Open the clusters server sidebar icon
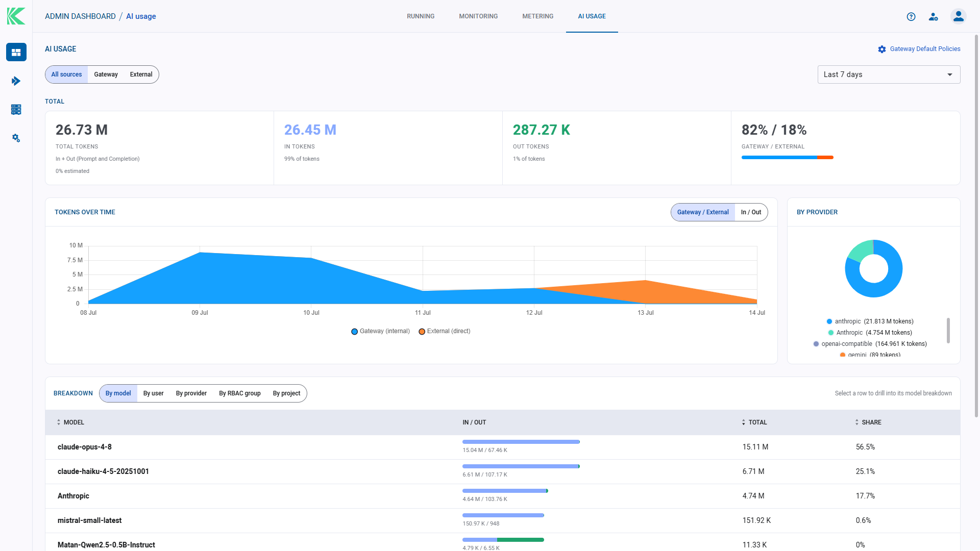The width and height of the screenshot is (980, 551). pyautogui.click(x=16, y=109)
